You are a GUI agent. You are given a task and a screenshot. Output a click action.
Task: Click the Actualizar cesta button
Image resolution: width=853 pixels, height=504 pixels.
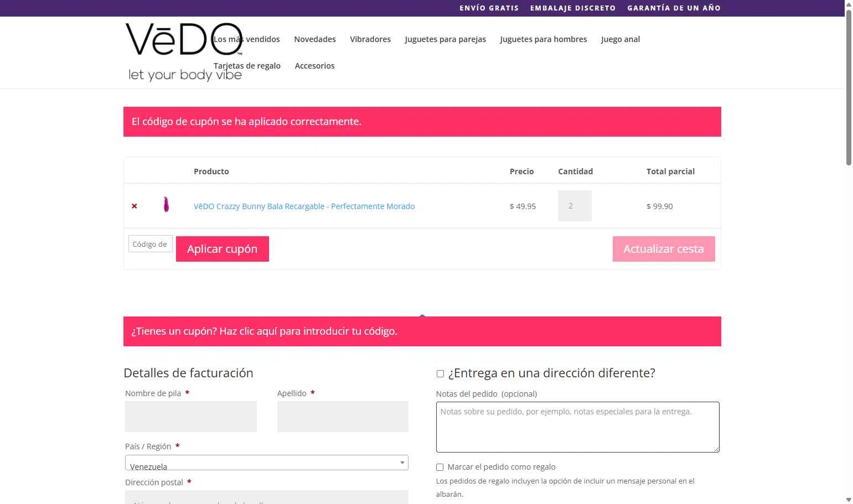pos(664,249)
